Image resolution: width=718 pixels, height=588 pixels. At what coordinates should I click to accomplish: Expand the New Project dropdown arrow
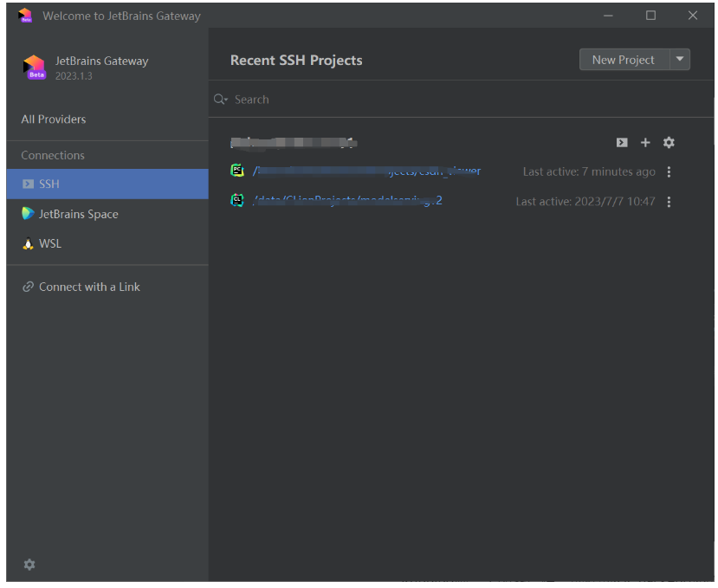680,60
